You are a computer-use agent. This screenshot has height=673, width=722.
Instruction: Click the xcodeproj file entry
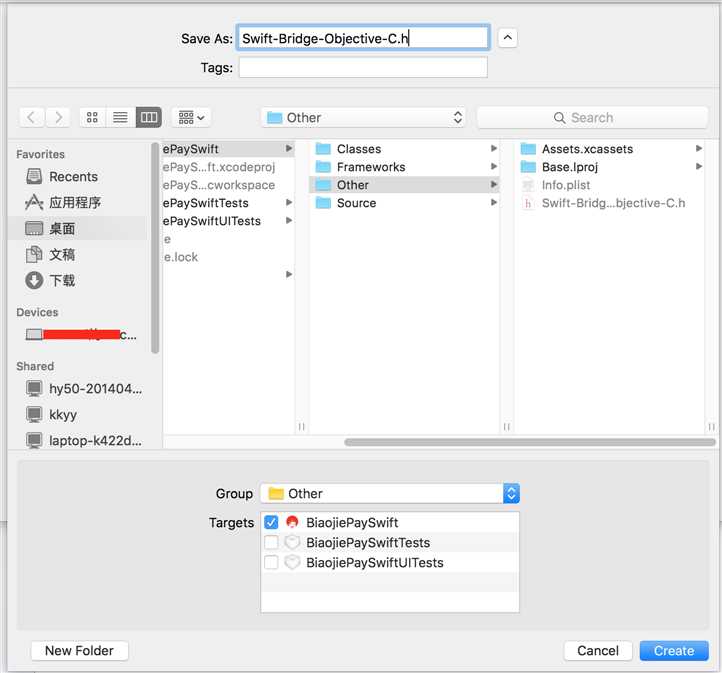219,167
